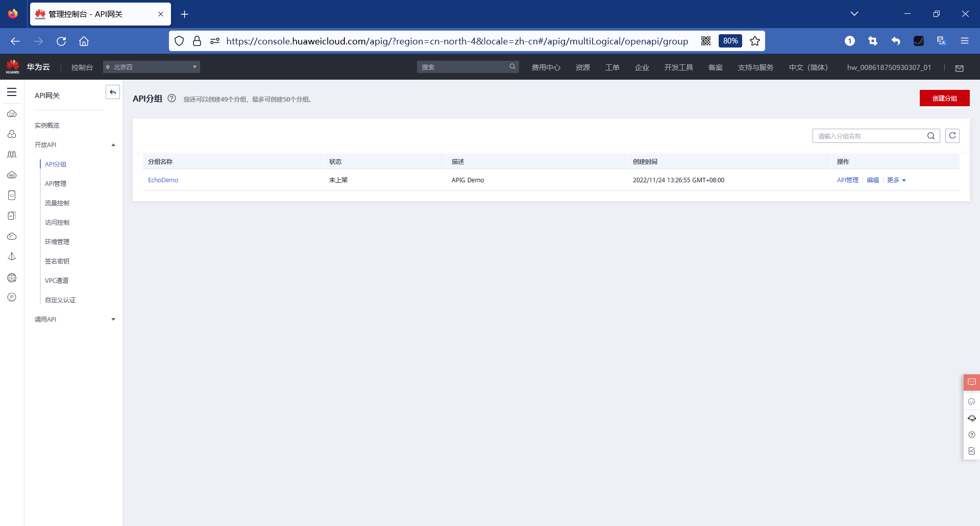980x526 pixels.
Task: Open the edit note floating icon
Action: [x=972, y=451]
